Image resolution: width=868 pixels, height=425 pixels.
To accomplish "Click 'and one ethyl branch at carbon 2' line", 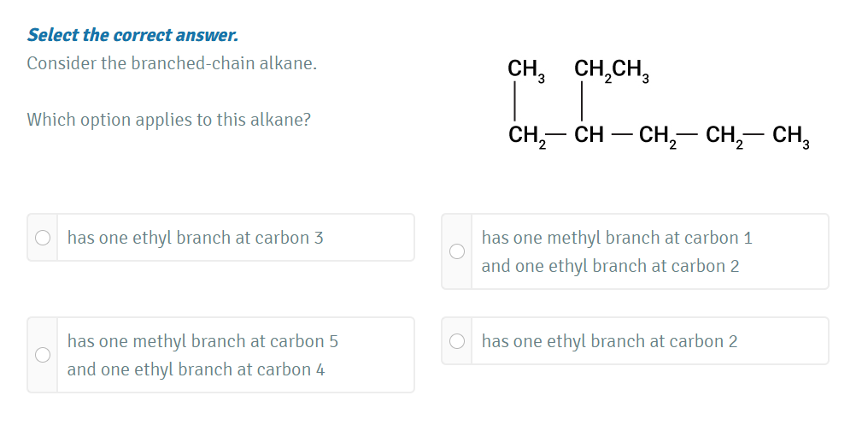I will coord(610,266).
